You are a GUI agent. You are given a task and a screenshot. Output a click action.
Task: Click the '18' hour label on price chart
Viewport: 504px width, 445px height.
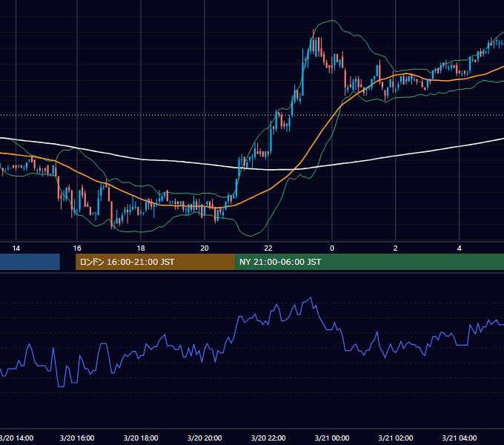pyautogui.click(x=141, y=248)
